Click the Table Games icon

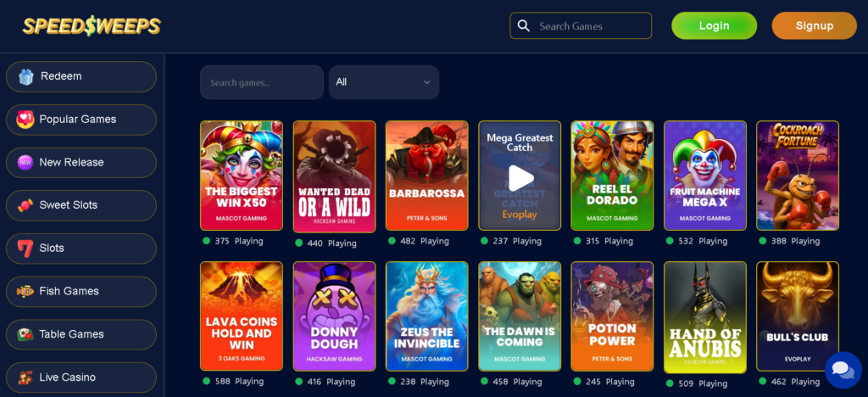point(25,334)
